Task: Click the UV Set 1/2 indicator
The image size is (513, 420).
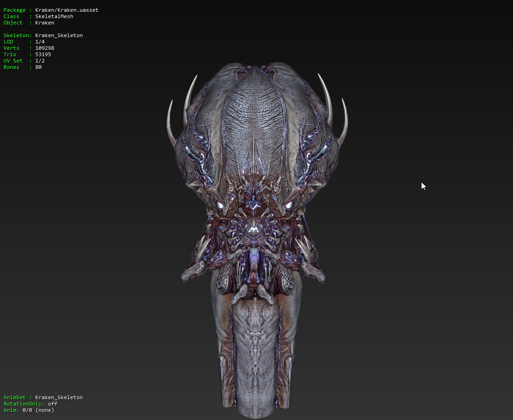Action: coord(40,61)
